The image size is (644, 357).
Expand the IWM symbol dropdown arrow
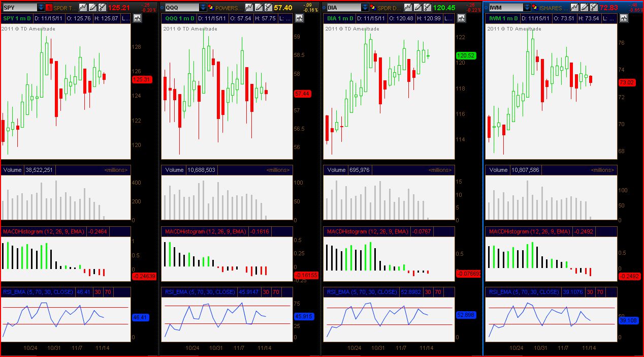(527, 8)
